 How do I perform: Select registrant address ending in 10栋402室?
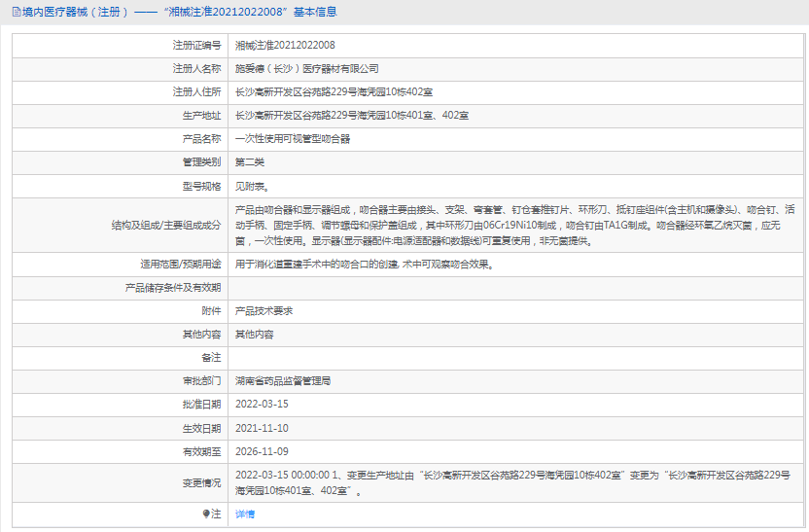[x=334, y=91]
